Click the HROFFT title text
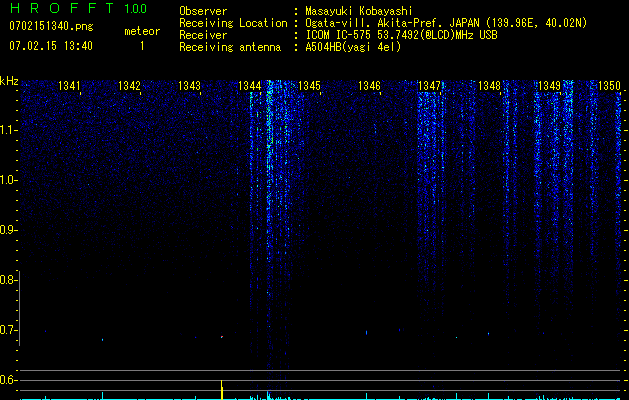The height and width of the screenshot is (400, 629). click(x=62, y=8)
